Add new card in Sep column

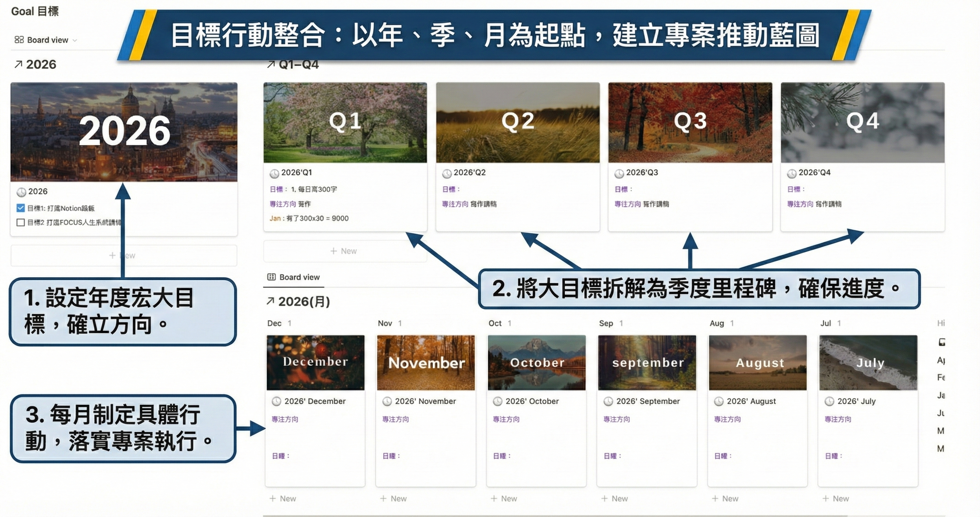coord(615,498)
